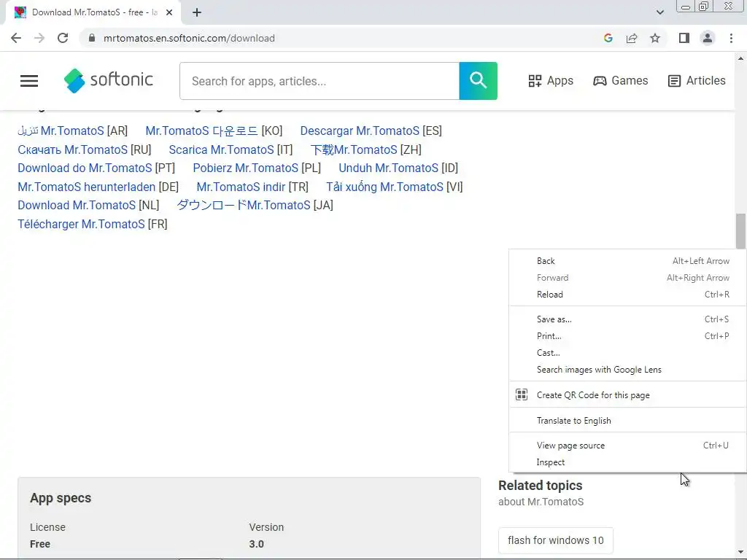This screenshot has height=560, width=747.
Task: Select Create QR Code for this page
Action: pyautogui.click(x=627, y=394)
